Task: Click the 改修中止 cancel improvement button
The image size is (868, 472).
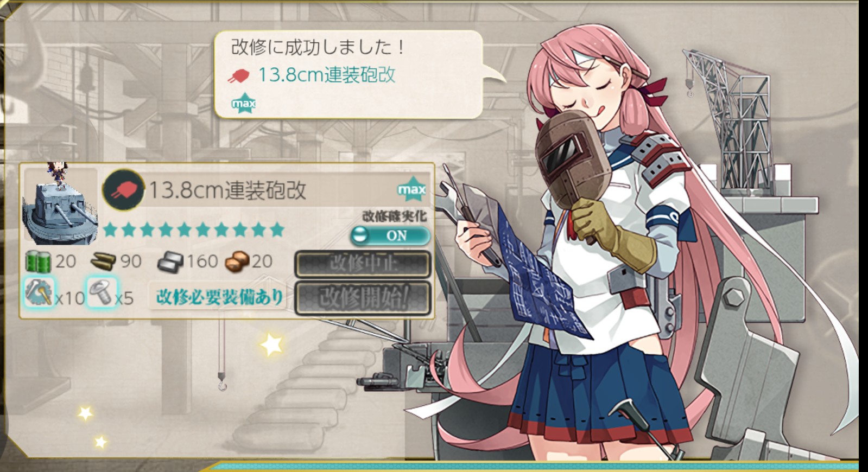Action: click(363, 264)
